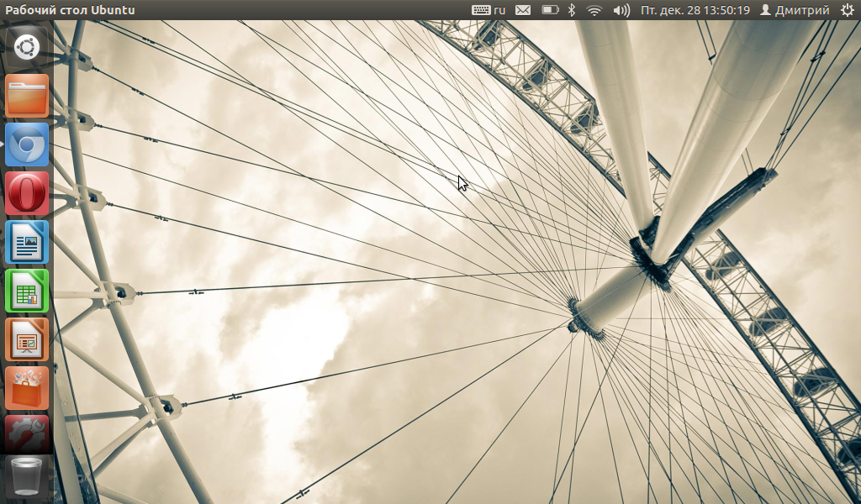
Task: Open System Settings wrench and gear icon
Action: (x=27, y=433)
